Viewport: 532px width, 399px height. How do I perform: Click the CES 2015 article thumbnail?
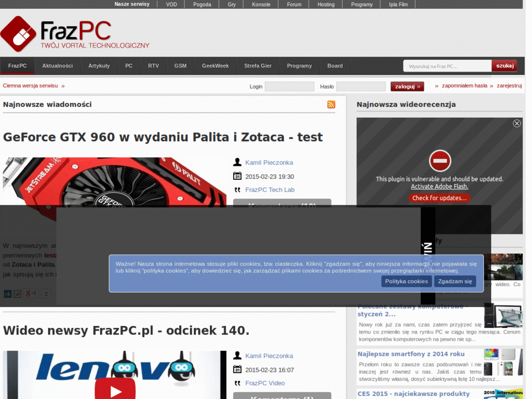503,394
